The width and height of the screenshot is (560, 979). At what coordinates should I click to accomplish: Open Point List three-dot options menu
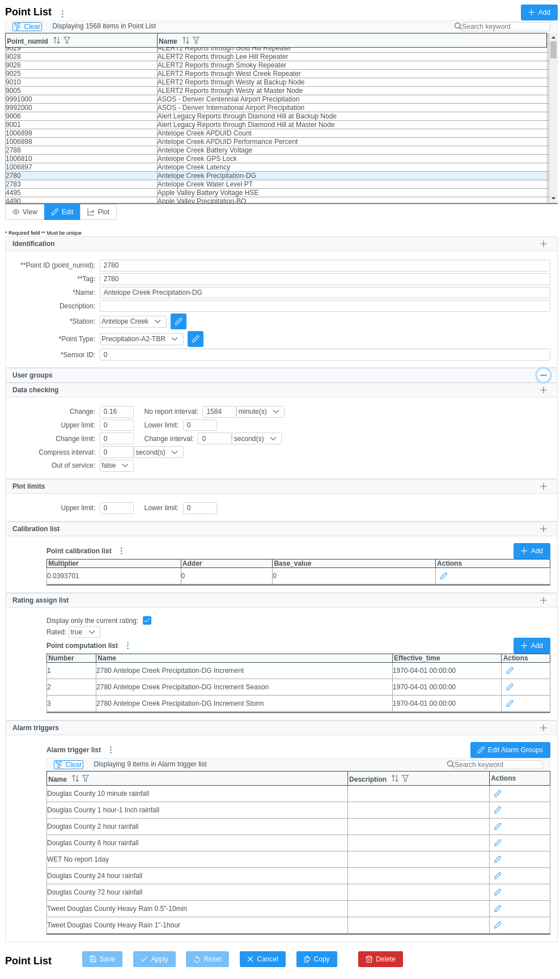click(x=62, y=14)
